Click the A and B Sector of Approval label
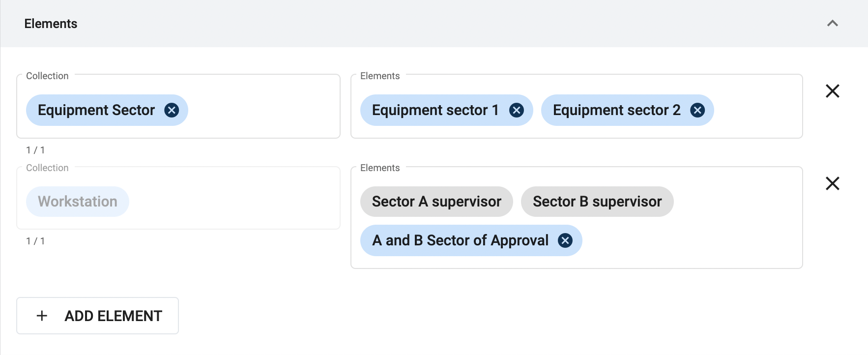Image resolution: width=868 pixels, height=355 pixels. pyautogui.click(x=461, y=240)
